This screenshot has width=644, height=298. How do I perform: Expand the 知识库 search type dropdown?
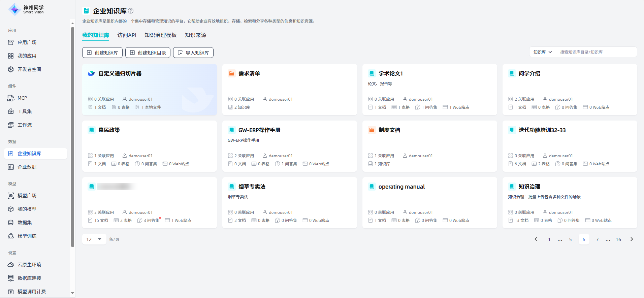tap(542, 52)
